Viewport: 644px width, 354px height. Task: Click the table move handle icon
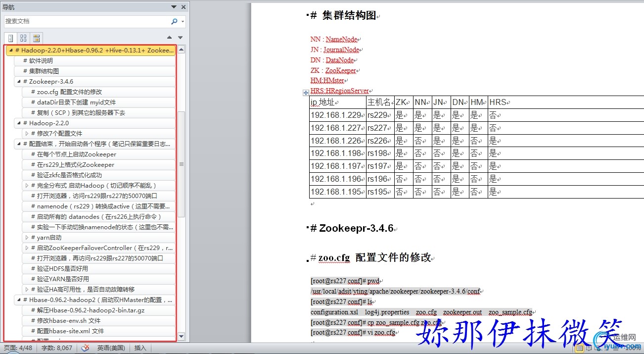(x=306, y=93)
